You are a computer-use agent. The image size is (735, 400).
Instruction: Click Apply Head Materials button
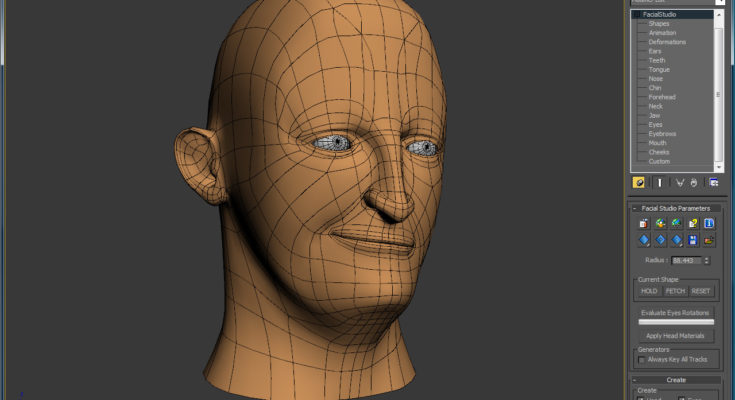(675, 336)
